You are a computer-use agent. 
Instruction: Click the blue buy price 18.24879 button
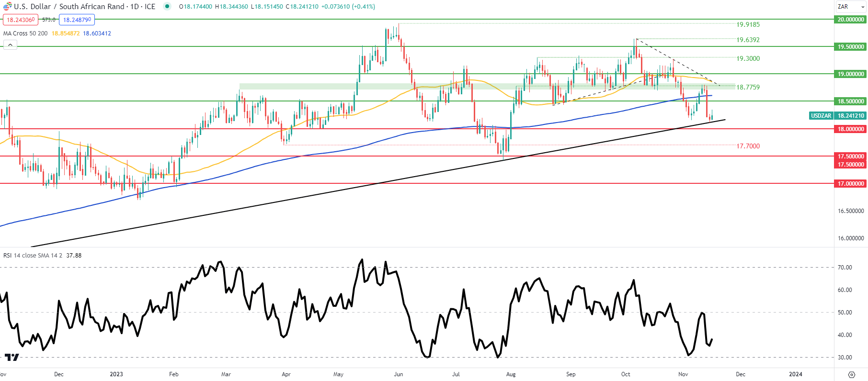[x=77, y=20]
